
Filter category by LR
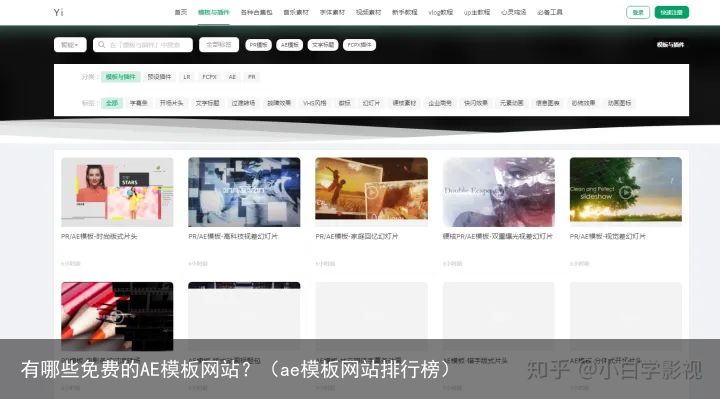point(187,77)
